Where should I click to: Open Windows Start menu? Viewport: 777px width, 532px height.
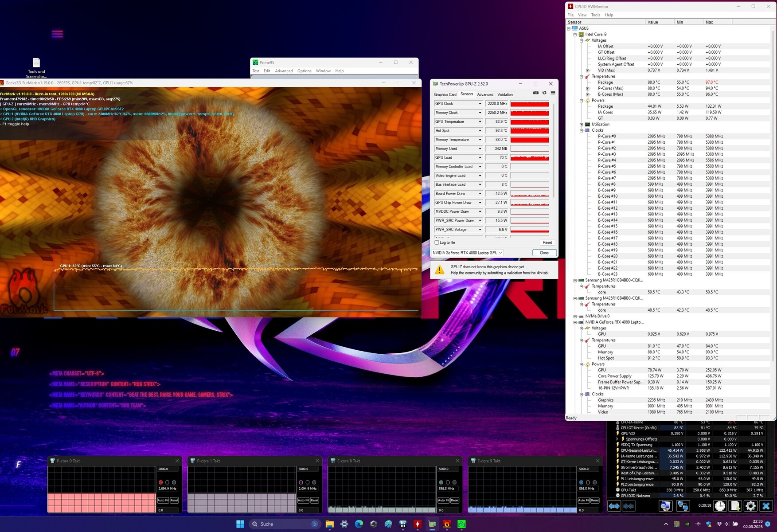240,524
